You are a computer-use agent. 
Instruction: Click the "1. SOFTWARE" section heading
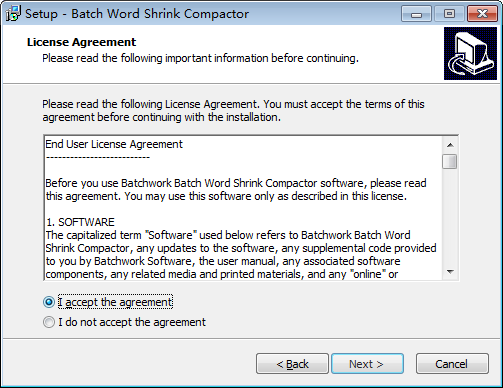coord(80,222)
